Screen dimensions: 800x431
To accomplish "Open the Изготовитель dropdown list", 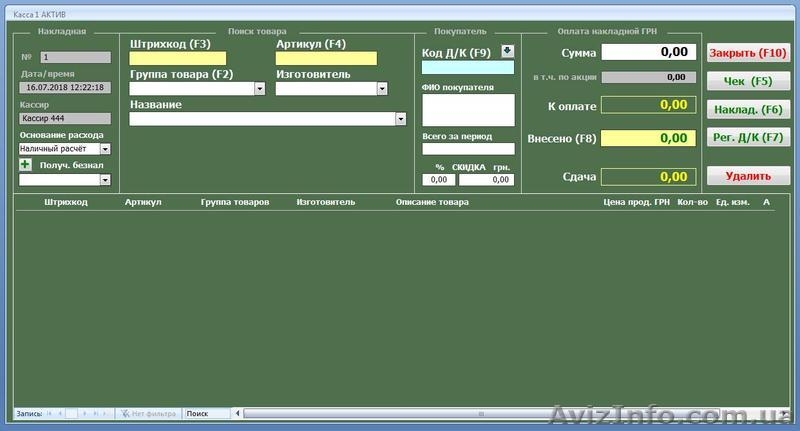I will point(381,89).
